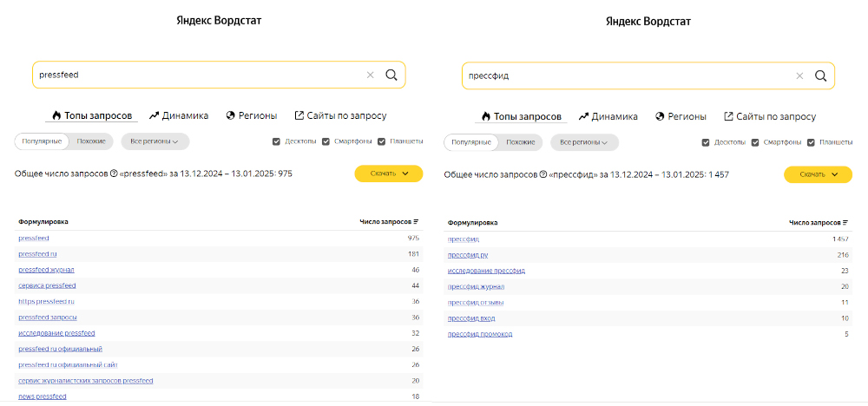
Task: Uncheck Смартфоны in the right panel
Action: [755, 143]
